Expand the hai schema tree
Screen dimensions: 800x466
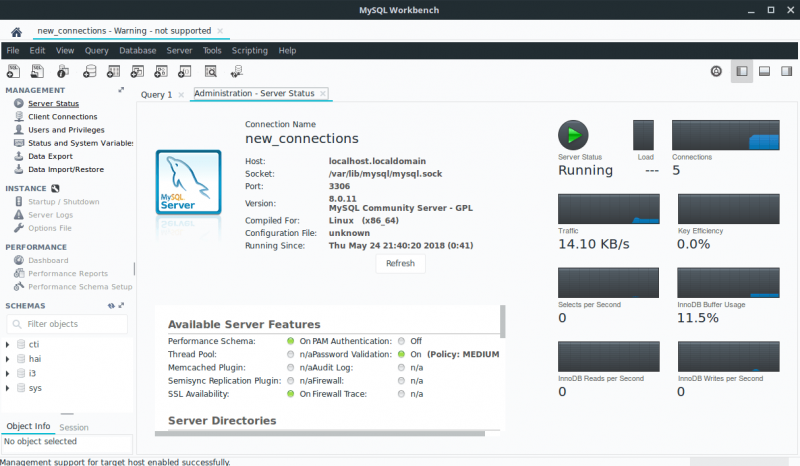point(8,359)
